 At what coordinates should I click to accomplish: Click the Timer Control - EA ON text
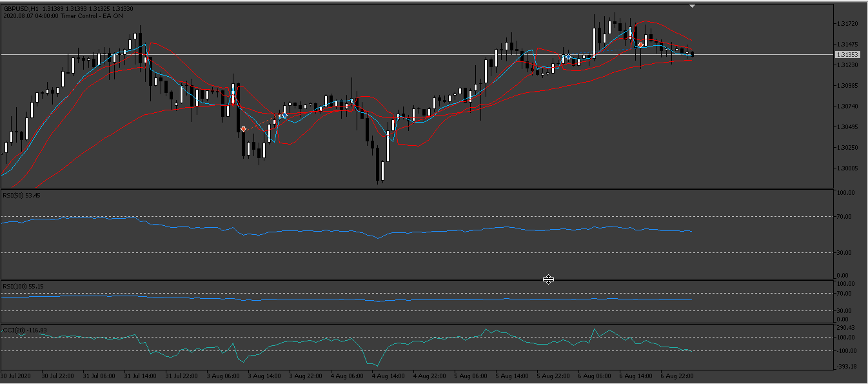91,15
